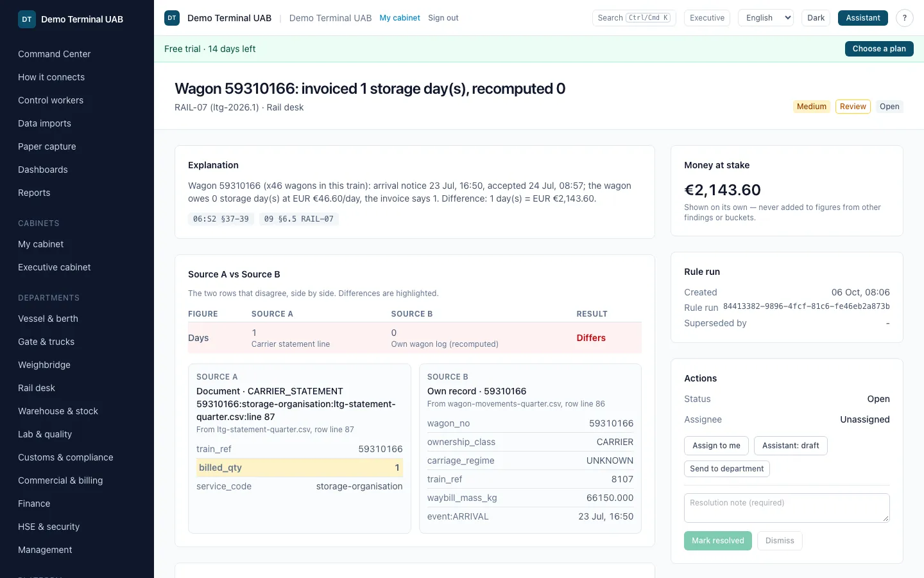Open Finance department

click(34, 504)
